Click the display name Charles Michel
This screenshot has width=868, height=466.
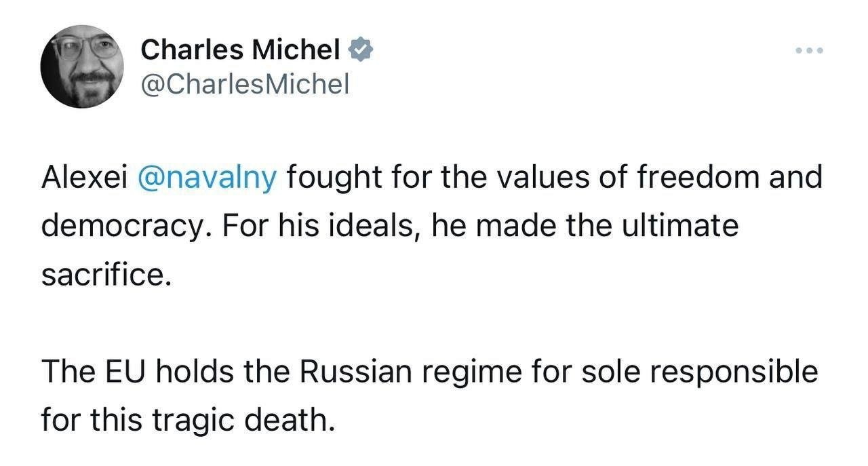[240, 50]
